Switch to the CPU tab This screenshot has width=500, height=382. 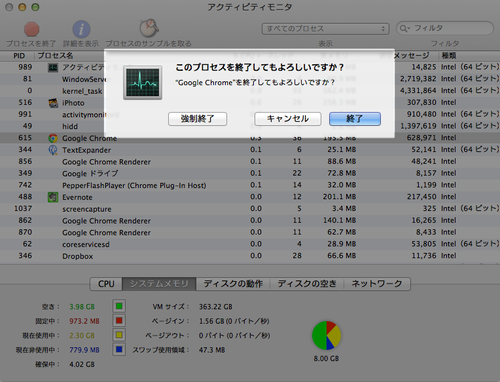point(106,284)
